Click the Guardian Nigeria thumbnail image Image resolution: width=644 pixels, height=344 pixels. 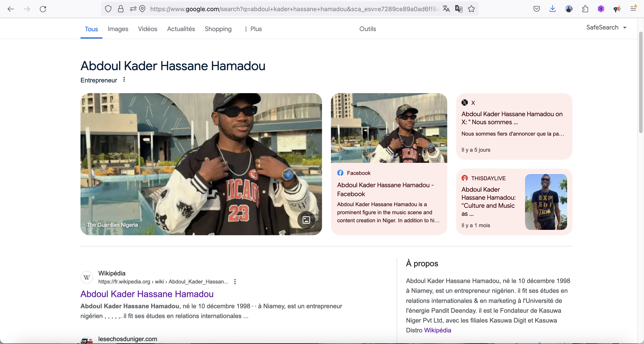[201, 164]
